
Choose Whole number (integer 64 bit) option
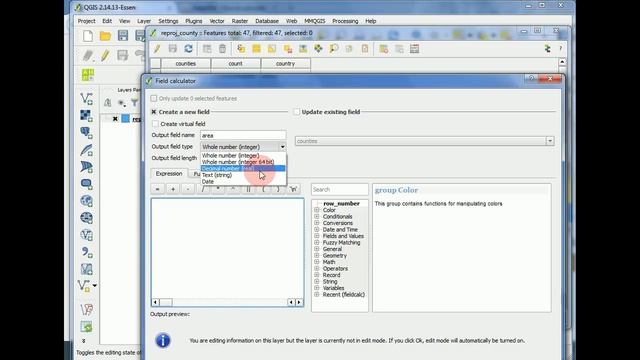point(243,162)
